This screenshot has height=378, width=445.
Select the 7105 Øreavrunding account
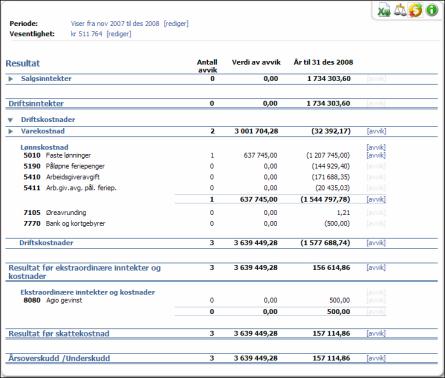[55, 213]
